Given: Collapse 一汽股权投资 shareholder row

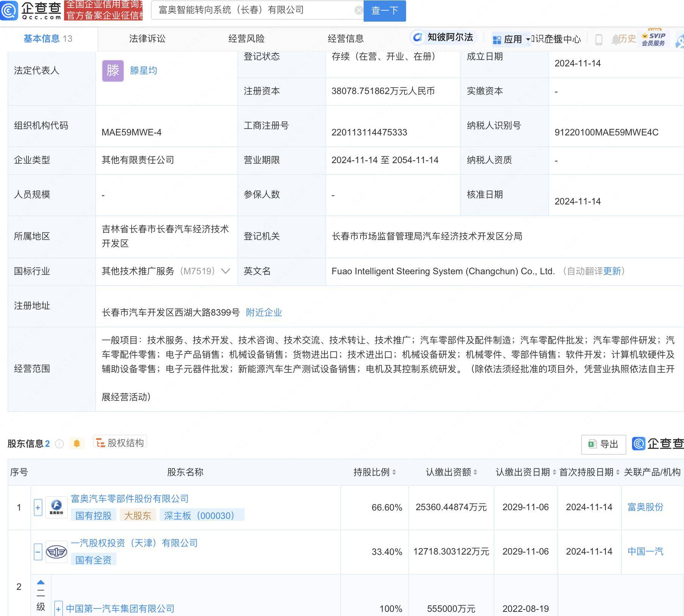Looking at the screenshot, I should coord(38,552).
